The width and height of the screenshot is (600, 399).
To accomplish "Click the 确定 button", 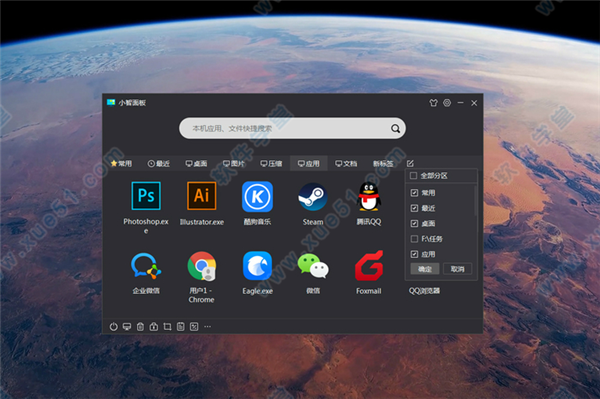I will [425, 269].
